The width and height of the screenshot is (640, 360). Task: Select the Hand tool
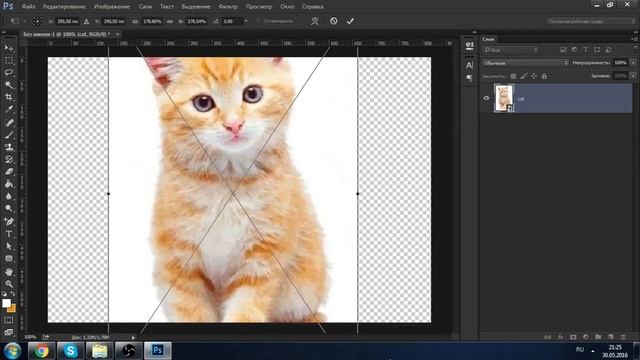pyautogui.click(x=9, y=271)
